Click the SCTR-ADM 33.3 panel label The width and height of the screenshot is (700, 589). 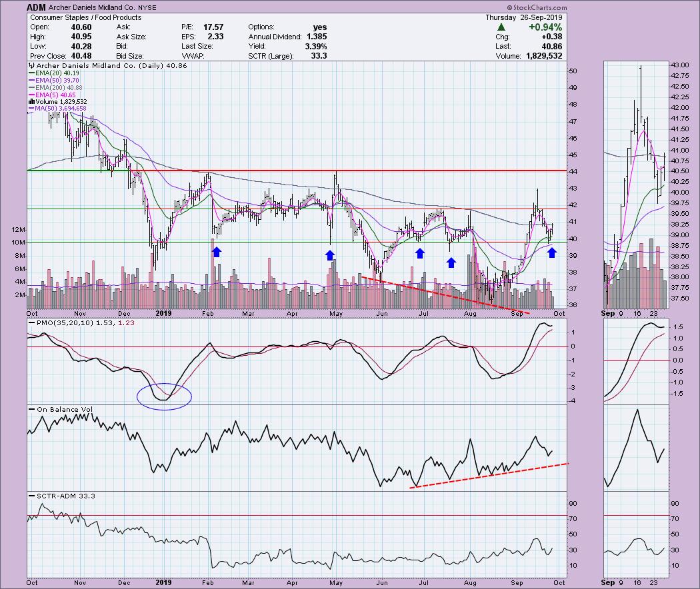coord(55,496)
